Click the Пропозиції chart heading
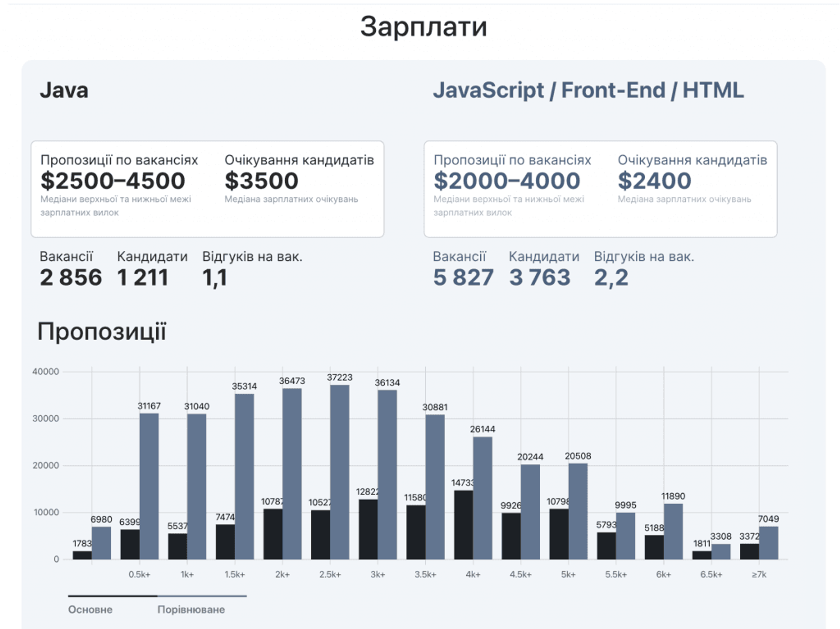 [x=102, y=331]
